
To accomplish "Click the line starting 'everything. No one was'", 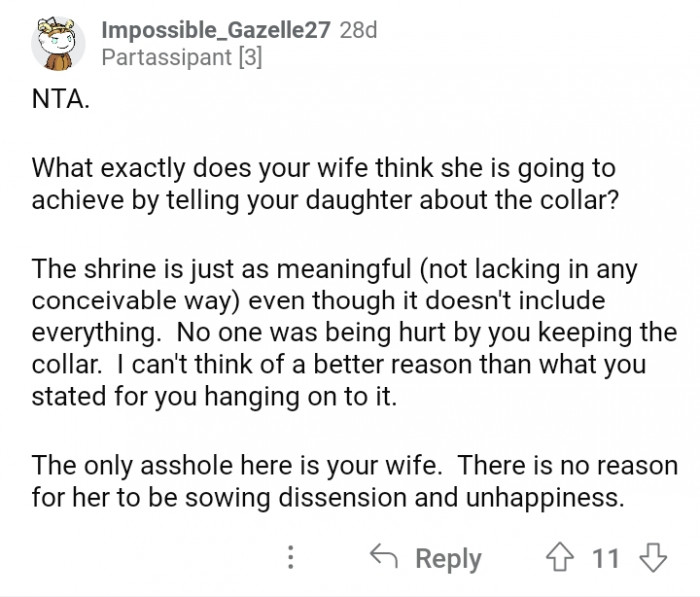I will point(354,331).
